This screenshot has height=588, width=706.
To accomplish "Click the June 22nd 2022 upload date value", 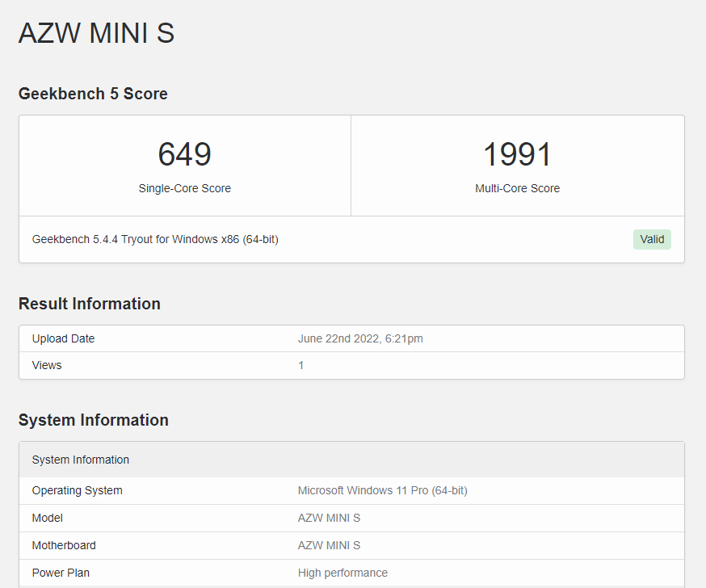I will click(x=360, y=338).
